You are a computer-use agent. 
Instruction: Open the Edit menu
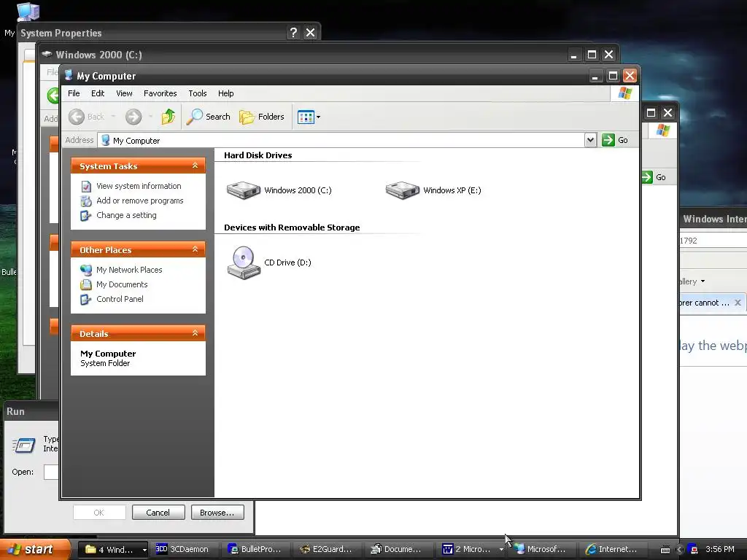[98, 93]
